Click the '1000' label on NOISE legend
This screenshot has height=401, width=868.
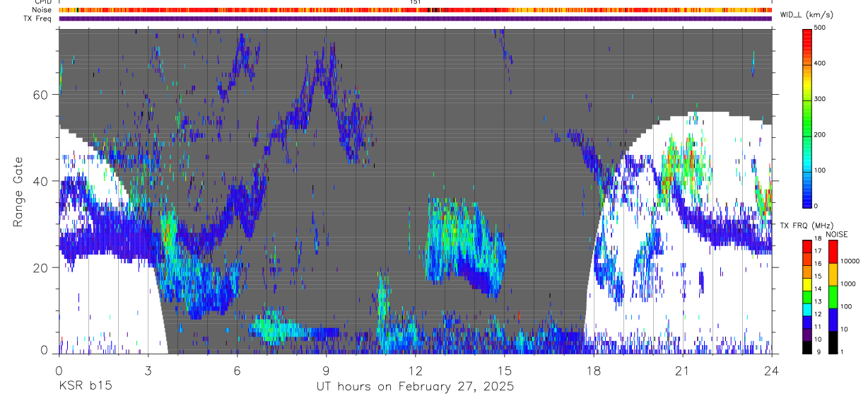tap(848, 284)
